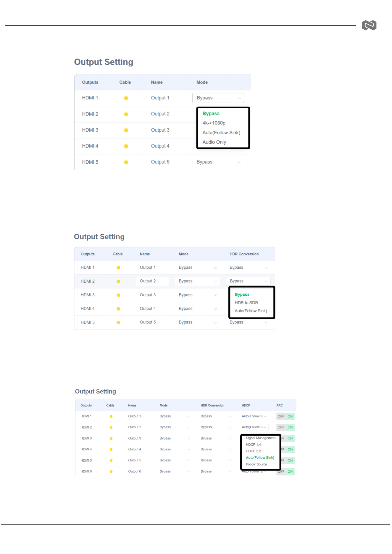392x554 pixels.
Task: Click the HDMI 6 cable indicator dot
Action: click(x=111, y=472)
